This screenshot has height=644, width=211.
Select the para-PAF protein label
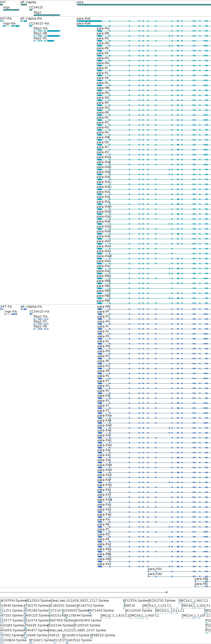click(104, 435)
